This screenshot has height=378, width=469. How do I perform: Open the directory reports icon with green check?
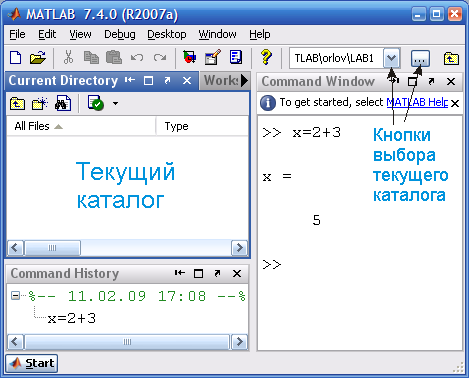pos(96,103)
